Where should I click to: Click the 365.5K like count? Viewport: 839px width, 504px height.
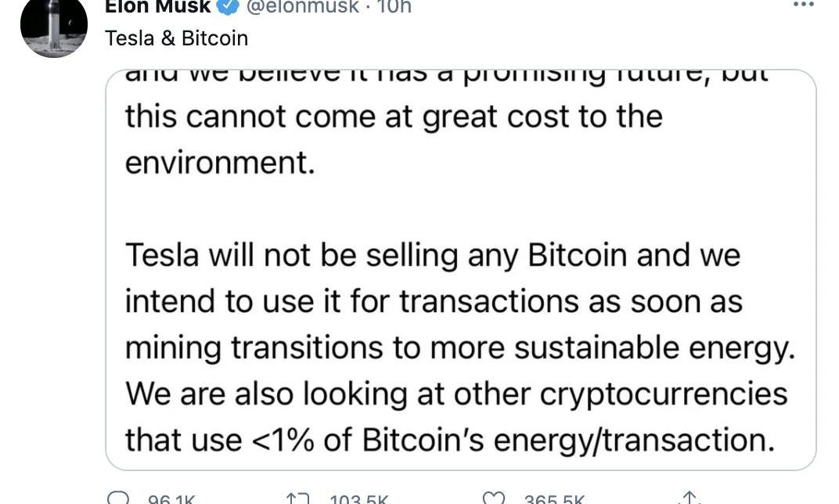pos(554,500)
